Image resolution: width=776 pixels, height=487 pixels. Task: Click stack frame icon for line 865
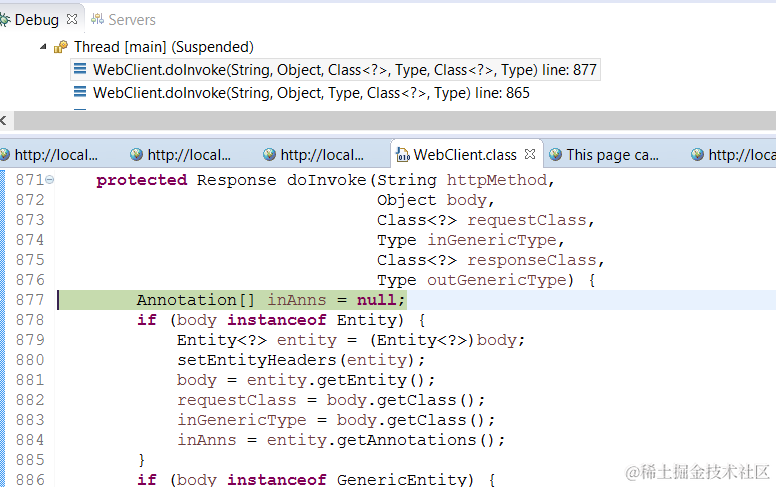click(x=80, y=92)
